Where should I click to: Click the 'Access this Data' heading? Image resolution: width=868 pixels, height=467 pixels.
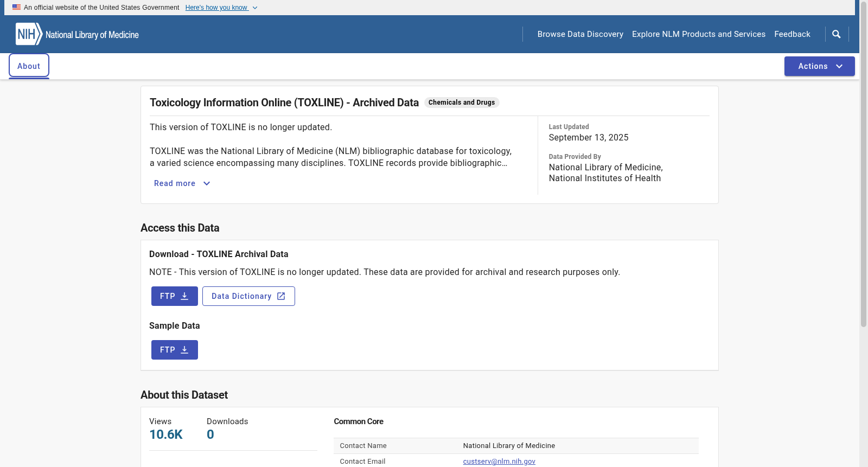[x=180, y=228]
